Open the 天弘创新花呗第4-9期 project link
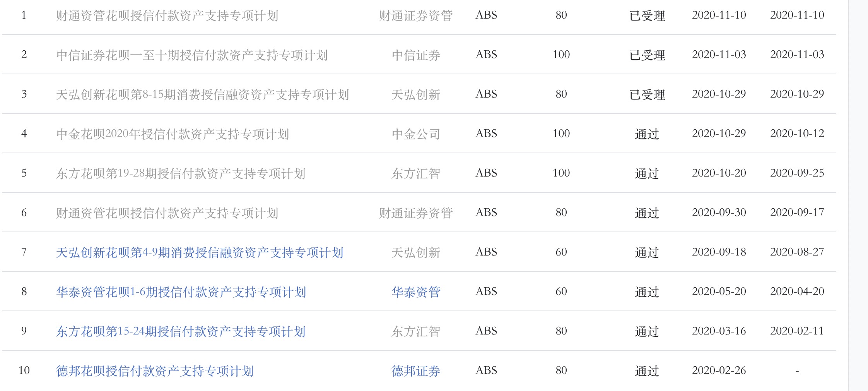Screen dimensions: 868x391 point(200,252)
